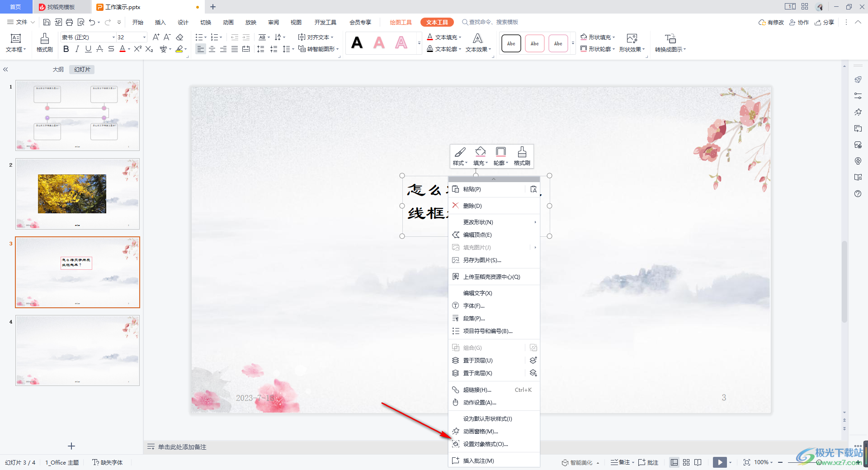Open the Align Text (对齐文本) dropdown
This screenshot has width=868, height=470.
tap(316, 37)
